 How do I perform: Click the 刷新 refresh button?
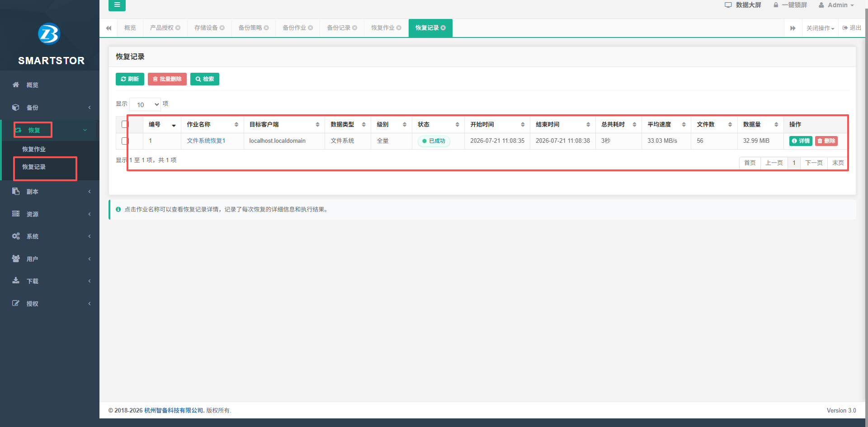(x=130, y=79)
